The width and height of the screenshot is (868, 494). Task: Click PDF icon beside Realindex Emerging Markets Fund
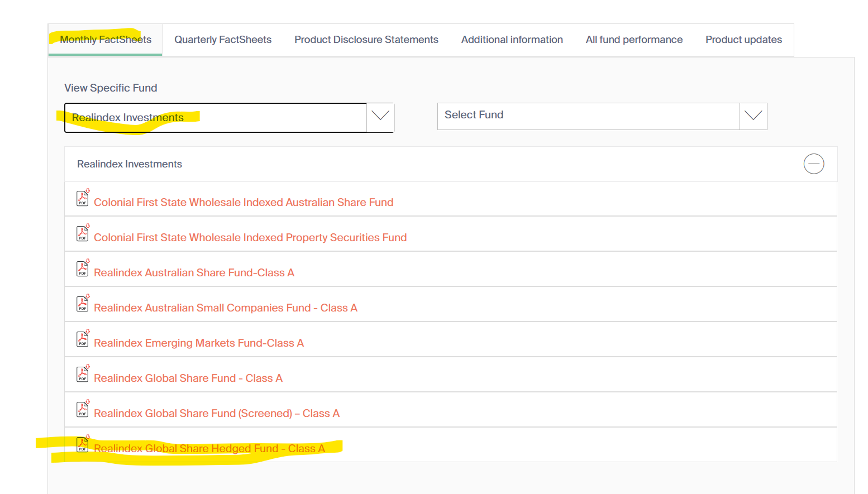click(x=83, y=339)
